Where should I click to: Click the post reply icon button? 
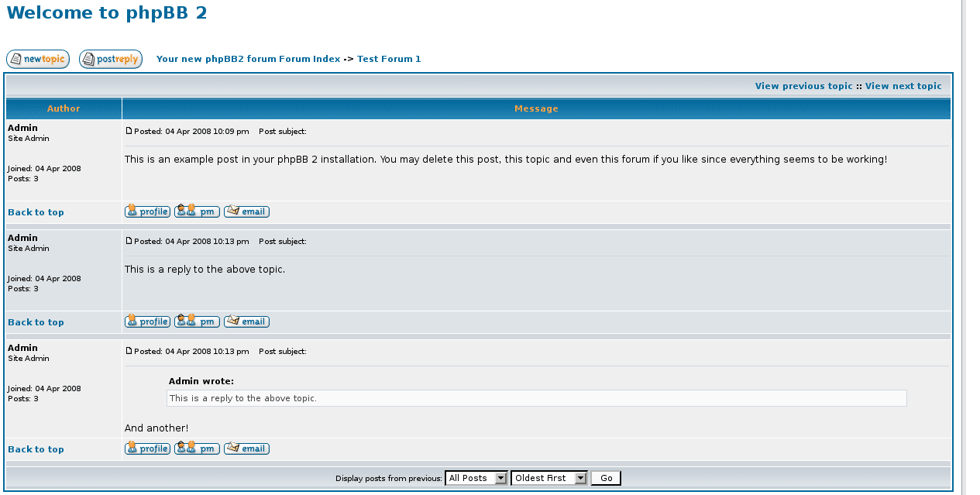click(111, 60)
